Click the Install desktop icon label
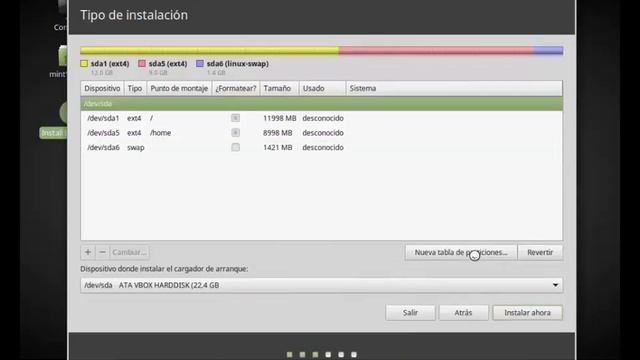The height and width of the screenshot is (360, 640). coord(53,133)
